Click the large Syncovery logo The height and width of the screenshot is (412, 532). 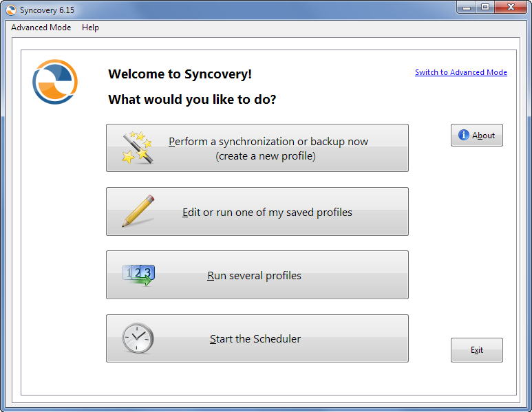click(x=55, y=82)
